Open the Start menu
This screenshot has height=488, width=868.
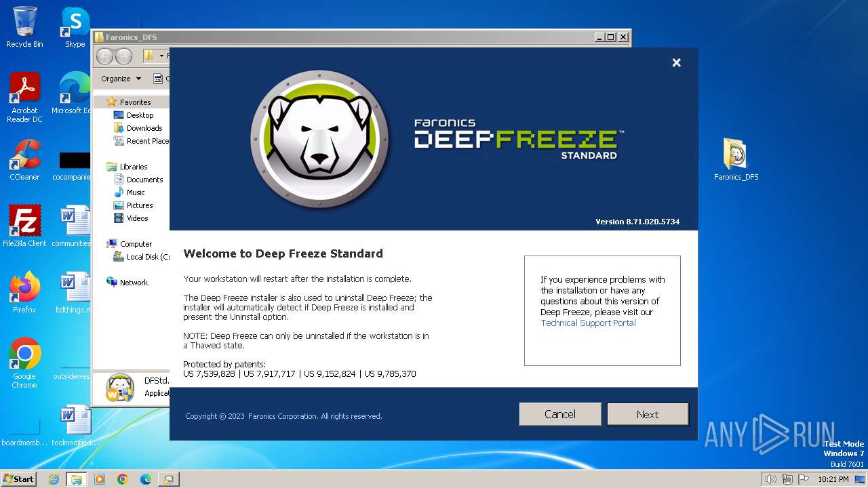coord(18,479)
